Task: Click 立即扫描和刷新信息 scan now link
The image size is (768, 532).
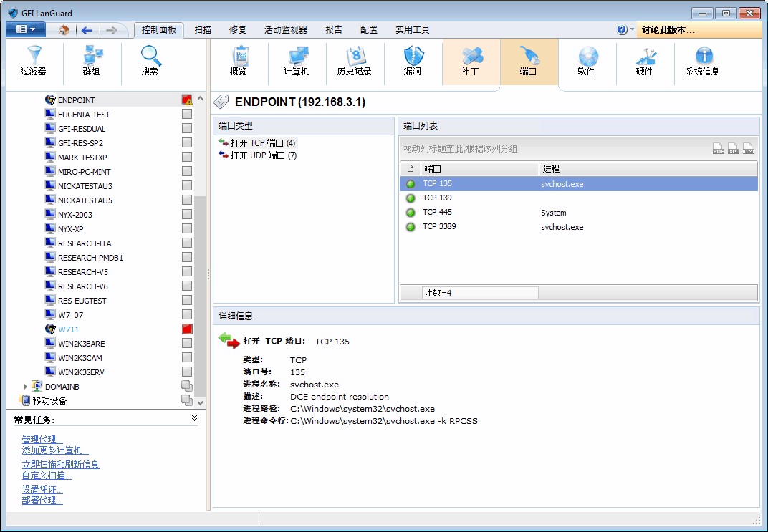Action: click(x=60, y=465)
